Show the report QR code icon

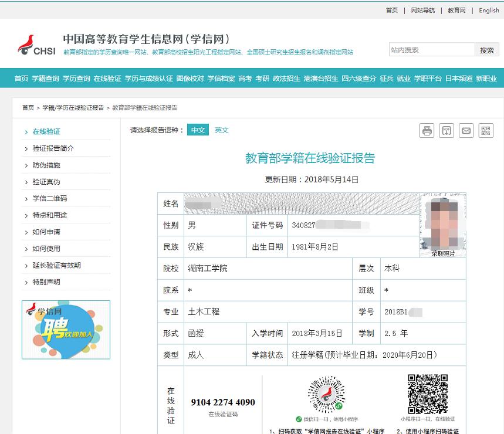tap(486, 130)
